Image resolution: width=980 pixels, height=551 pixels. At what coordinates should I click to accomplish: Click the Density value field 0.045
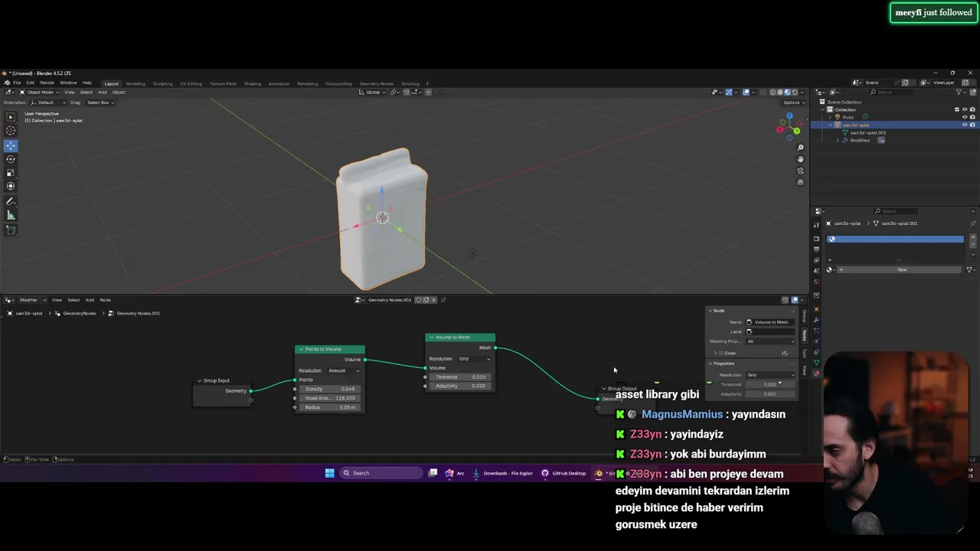[329, 389]
